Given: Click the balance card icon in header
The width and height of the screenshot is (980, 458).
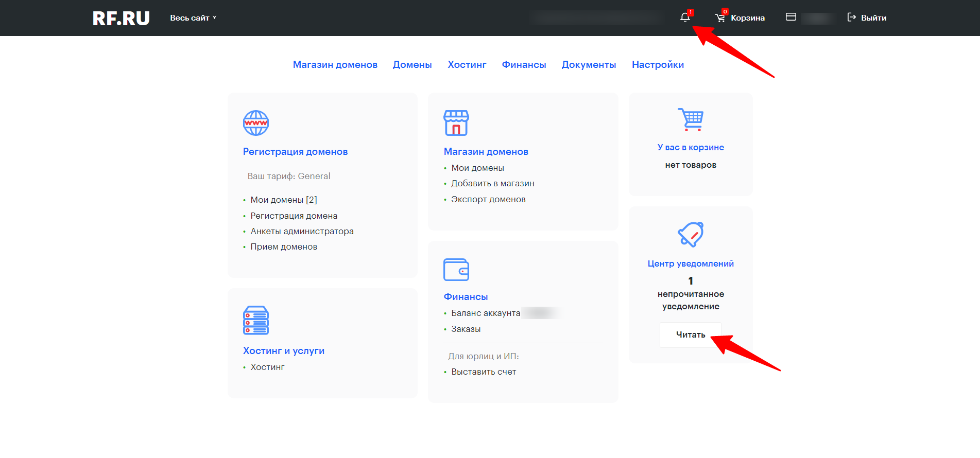Looking at the screenshot, I should (790, 17).
